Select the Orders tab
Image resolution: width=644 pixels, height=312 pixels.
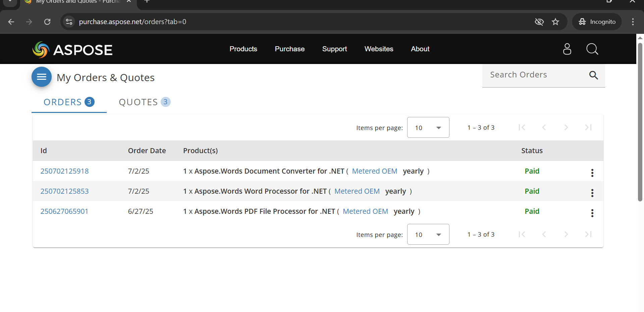pyautogui.click(x=69, y=102)
